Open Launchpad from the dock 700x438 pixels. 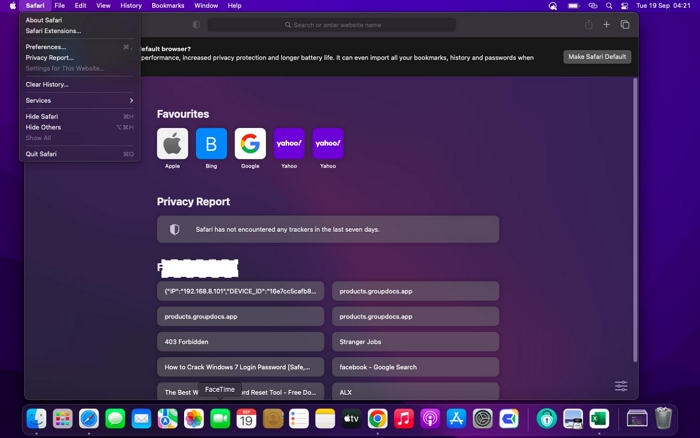coord(62,419)
